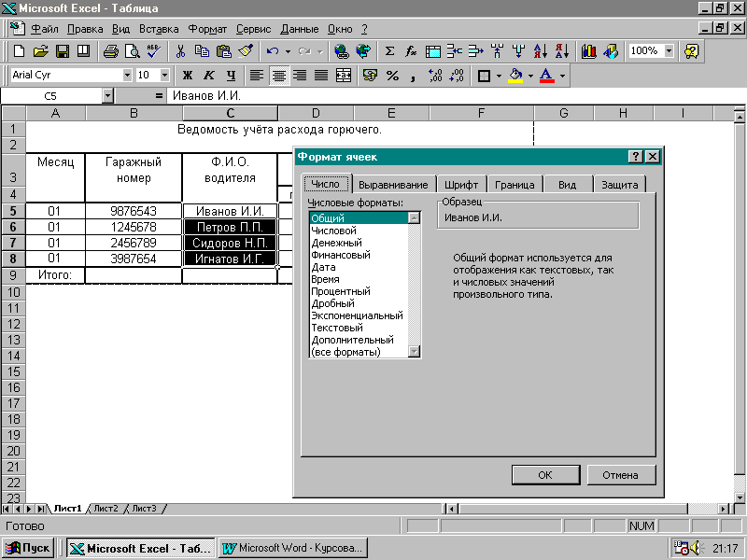Screen dimensions: 747x560
Task: Click the Cut scissors icon
Action: pos(180,51)
